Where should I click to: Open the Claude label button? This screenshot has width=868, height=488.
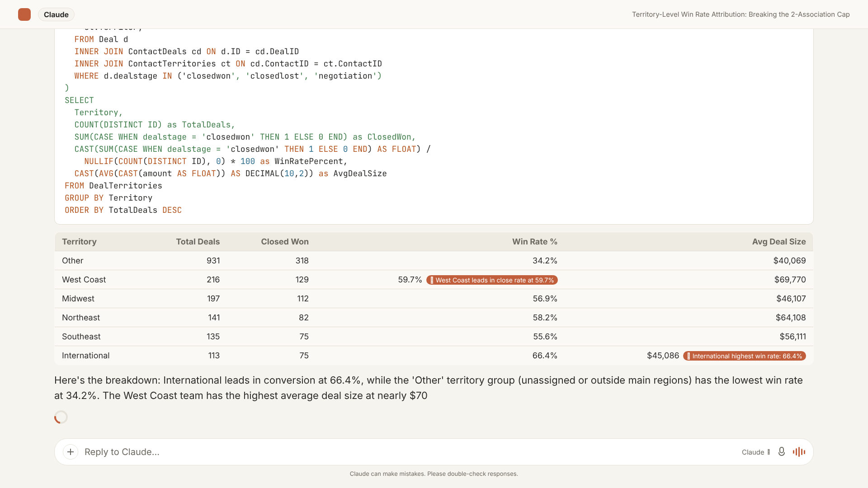[x=56, y=14]
